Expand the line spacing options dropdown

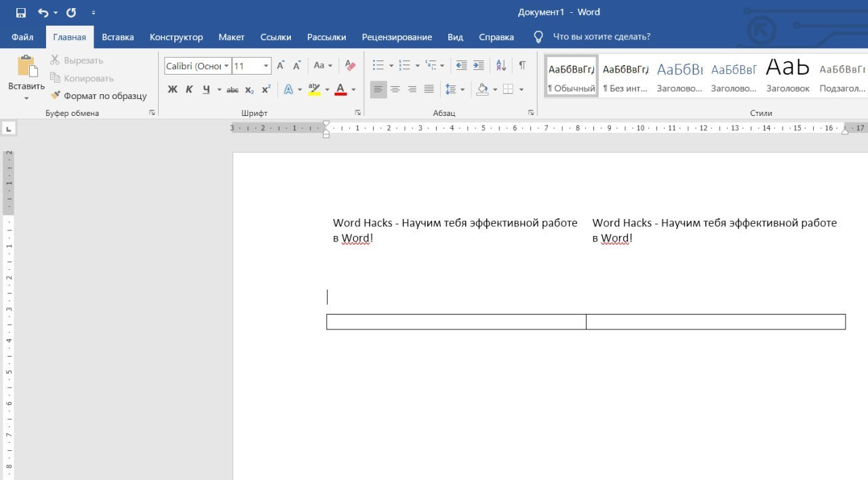pos(462,89)
